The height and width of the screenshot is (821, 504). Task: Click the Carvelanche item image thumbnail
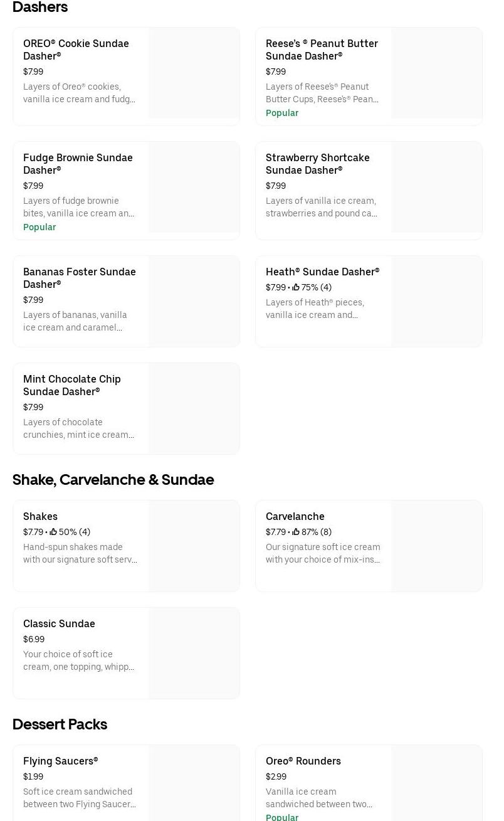coord(436,546)
